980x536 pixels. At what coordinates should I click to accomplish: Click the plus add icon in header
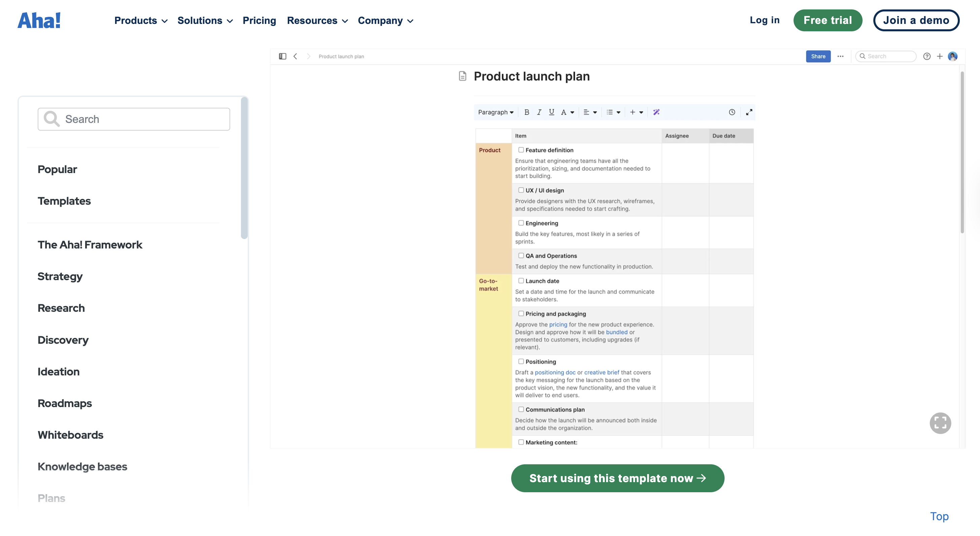tap(940, 56)
